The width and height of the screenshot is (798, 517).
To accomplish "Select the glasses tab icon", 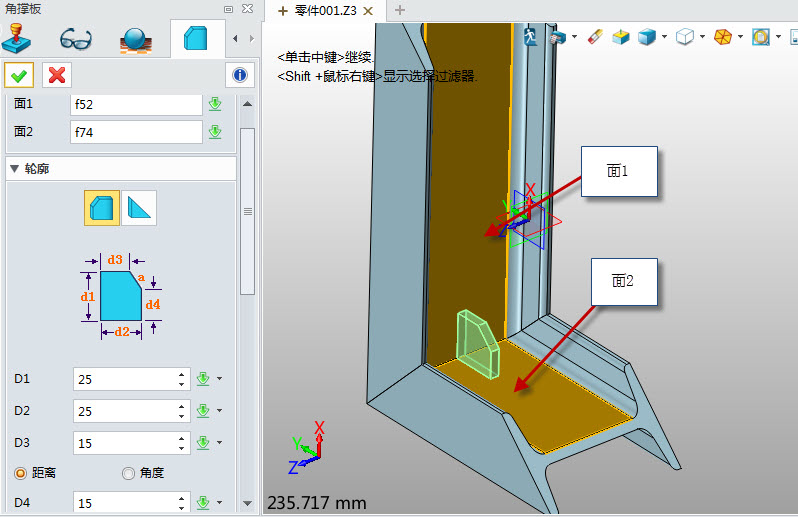I will coord(76,39).
